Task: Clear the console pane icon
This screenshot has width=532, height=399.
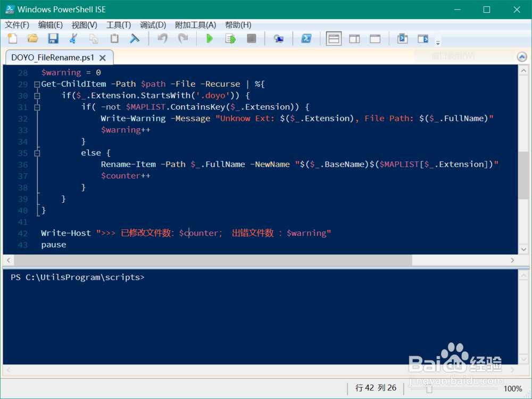Action: (x=135, y=39)
